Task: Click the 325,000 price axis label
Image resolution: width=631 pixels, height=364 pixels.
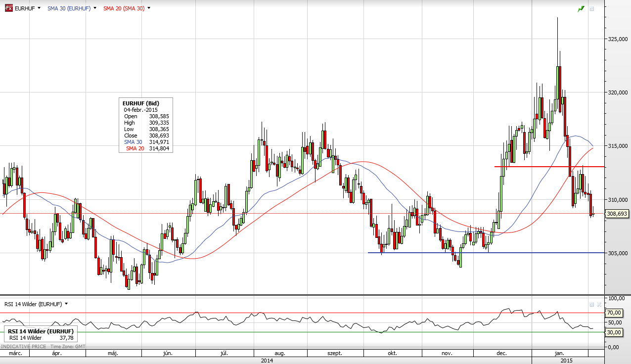Action: coord(618,39)
